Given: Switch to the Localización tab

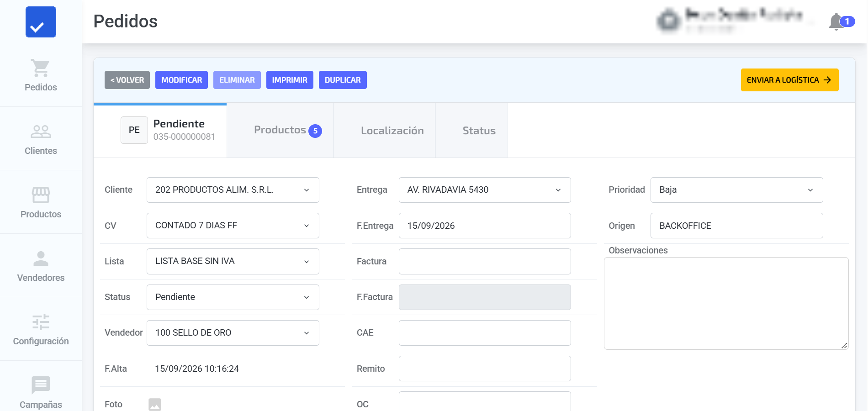Looking at the screenshot, I should (385, 130).
